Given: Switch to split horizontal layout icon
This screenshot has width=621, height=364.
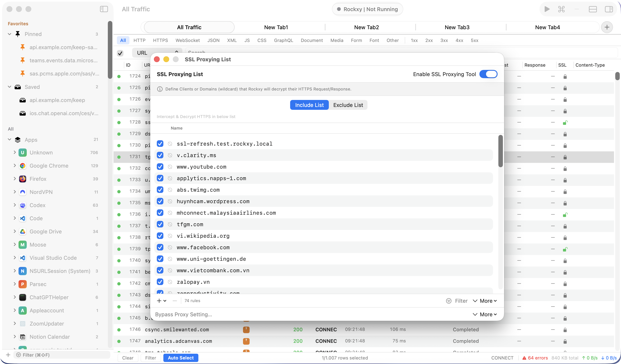Looking at the screenshot, I should [x=592, y=9].
